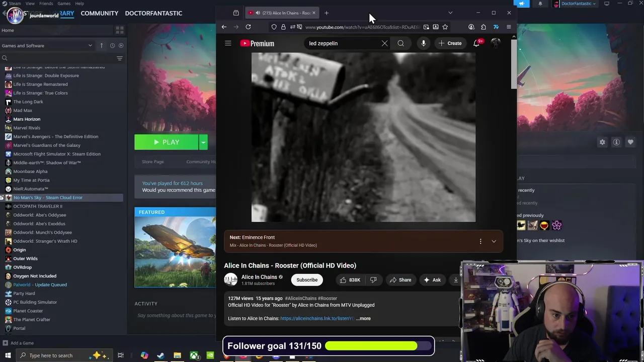Open Friends menu in Steam
This screenshot has width=644, height=362.
coord(46,4)
